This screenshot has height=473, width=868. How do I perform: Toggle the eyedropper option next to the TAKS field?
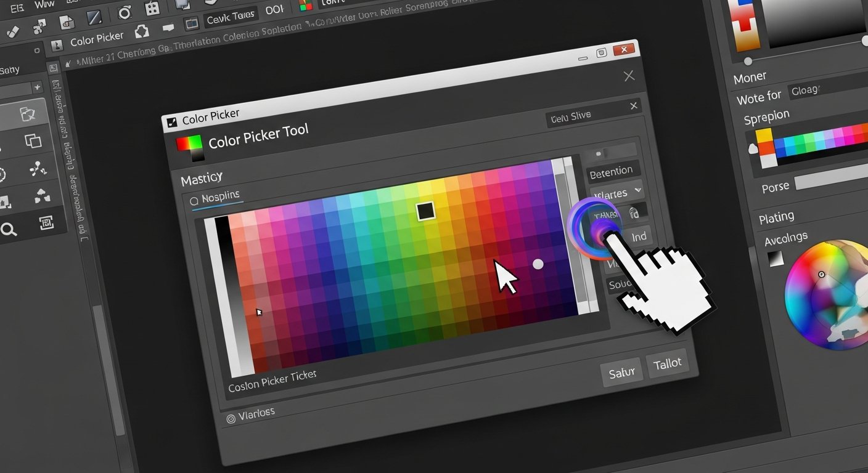point(636,212)
